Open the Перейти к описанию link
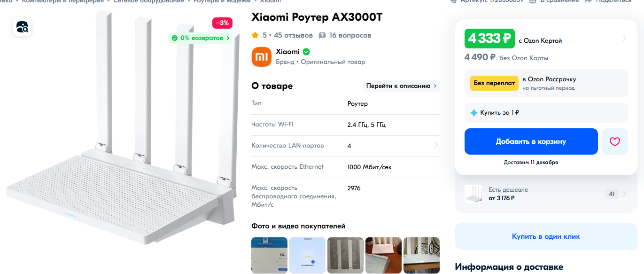The width and height of the screenshot is (644, 274). click(x=401, y=86)
